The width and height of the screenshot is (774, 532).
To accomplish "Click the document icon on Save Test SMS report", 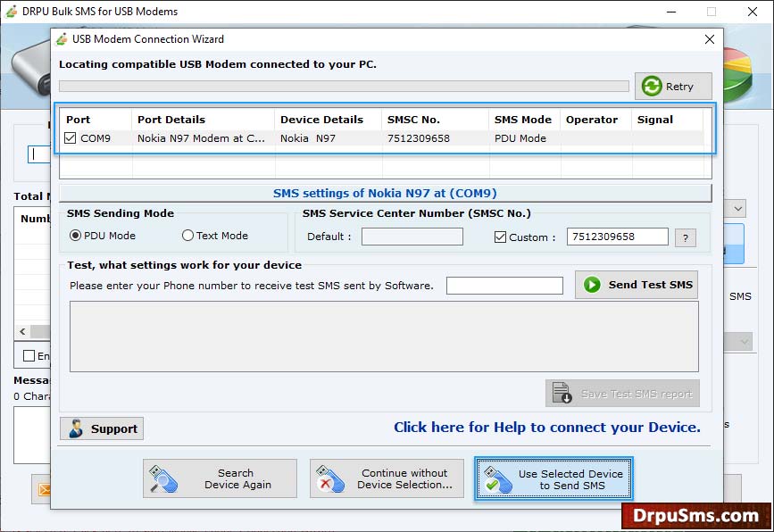I will pos(562,394).
